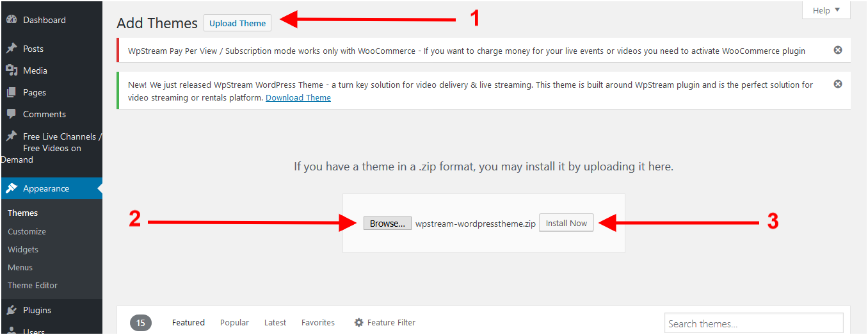868x335 pixels.
Task: Switch to the Featured themes tab
Action: pyautogui.click(x=188, y=322)
